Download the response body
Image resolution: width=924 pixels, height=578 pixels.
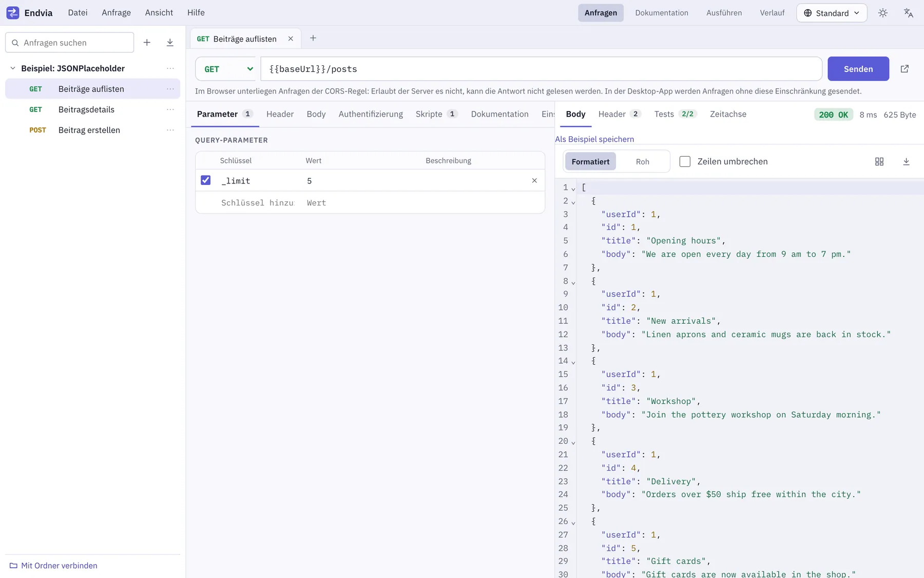906,161
